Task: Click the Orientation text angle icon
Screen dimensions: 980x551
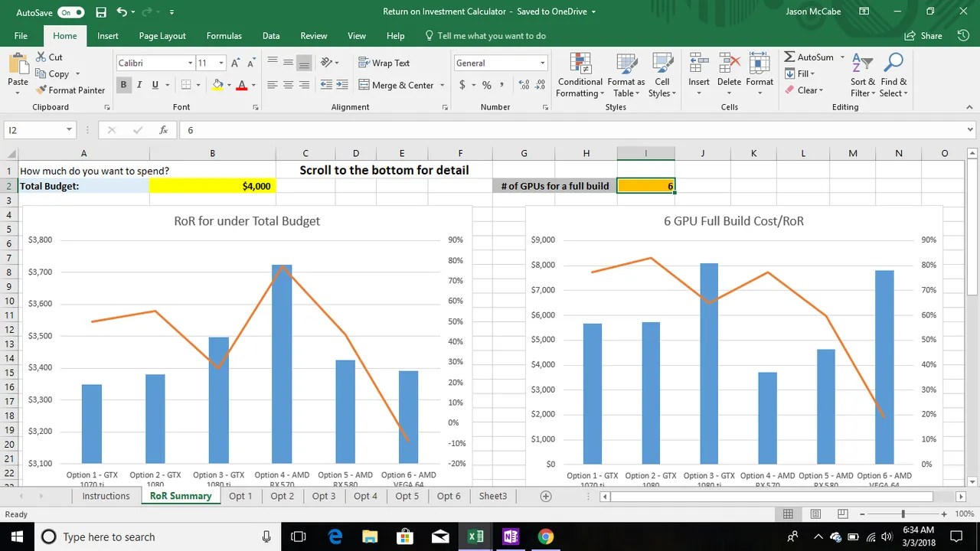Action: [327, 63]
